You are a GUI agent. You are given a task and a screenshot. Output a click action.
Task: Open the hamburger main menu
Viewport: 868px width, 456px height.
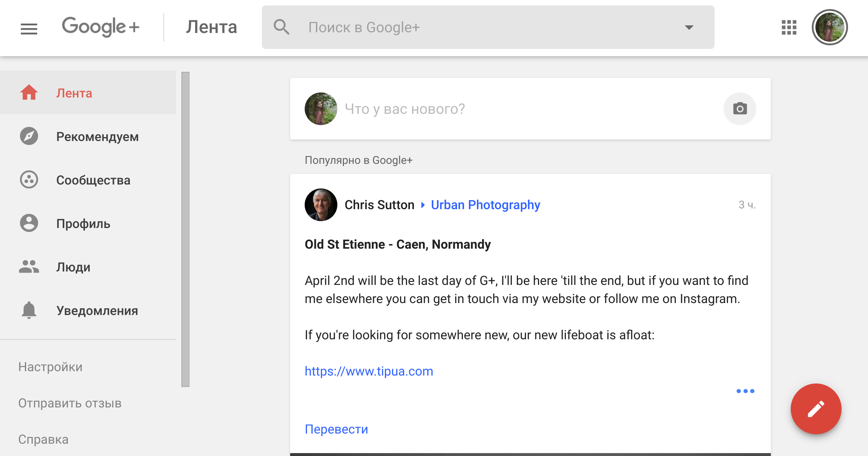tap(29, 28)
